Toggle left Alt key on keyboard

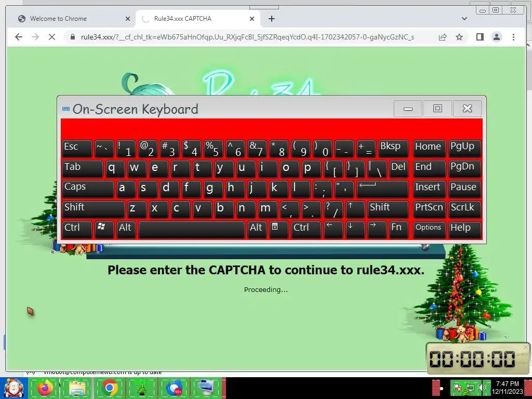126,230
